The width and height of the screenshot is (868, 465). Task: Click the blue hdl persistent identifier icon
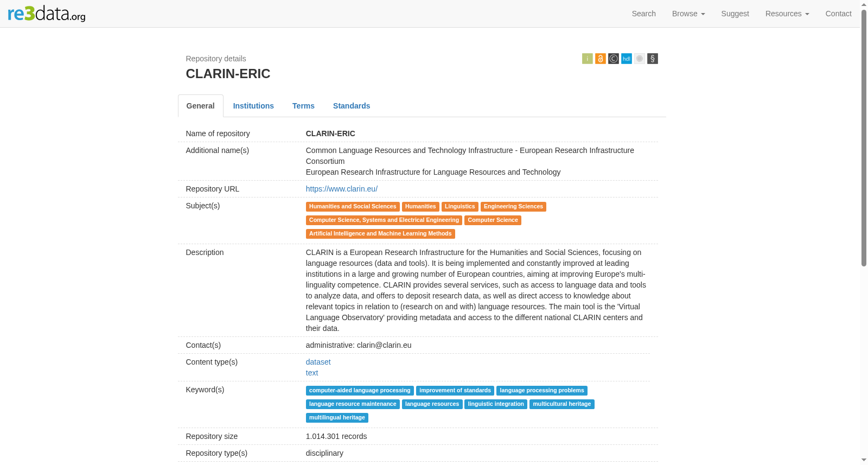click(627, 59)
